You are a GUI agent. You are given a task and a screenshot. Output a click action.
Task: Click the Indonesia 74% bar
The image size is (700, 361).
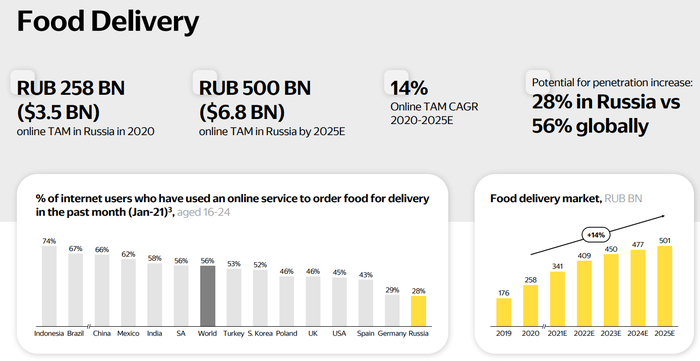(x=49, y=286)
